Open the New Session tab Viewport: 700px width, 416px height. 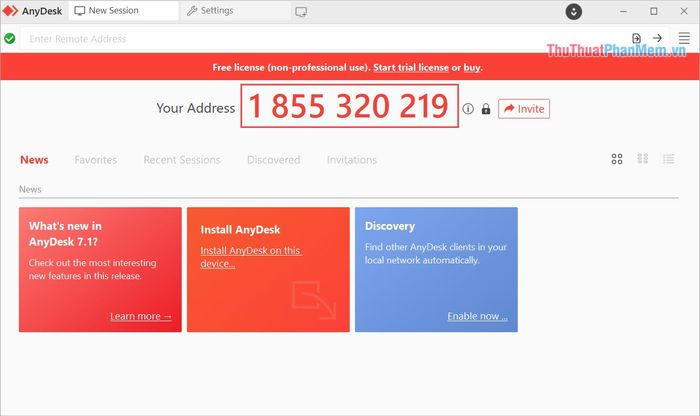pos(124,11)
